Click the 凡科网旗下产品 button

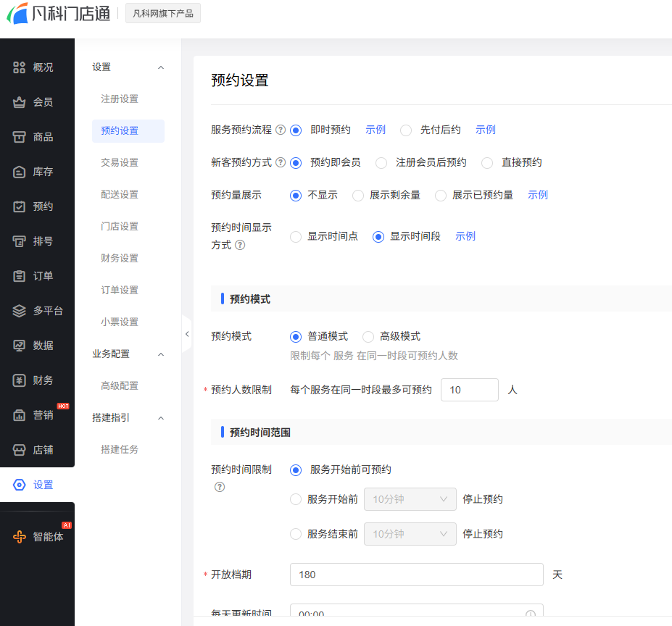[x=163, y=13]
